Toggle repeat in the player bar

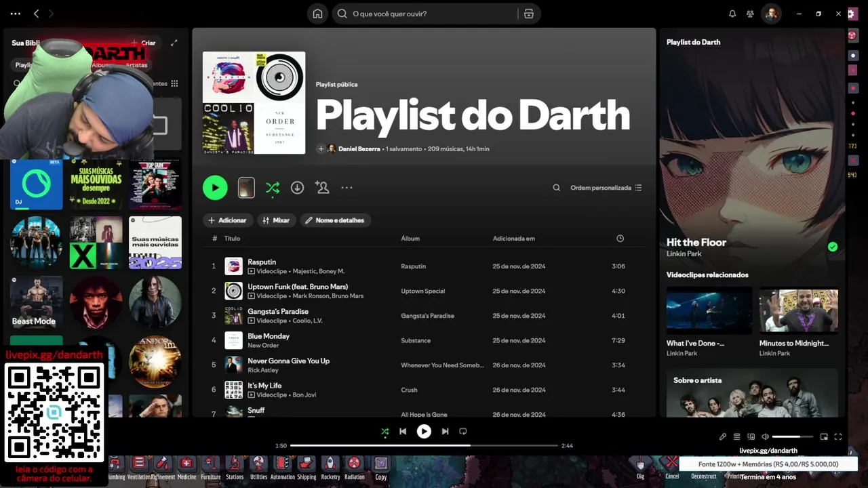coord(463,431)
